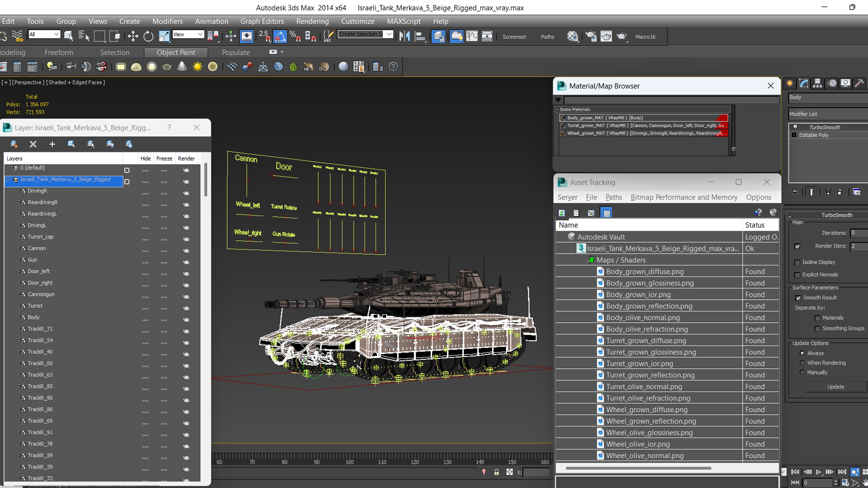Open the Utilities command panel tab

(859, 83)
